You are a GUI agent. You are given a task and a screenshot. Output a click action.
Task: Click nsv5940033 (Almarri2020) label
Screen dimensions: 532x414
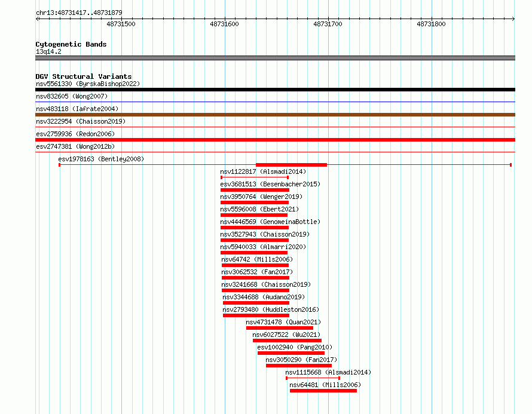263,247
